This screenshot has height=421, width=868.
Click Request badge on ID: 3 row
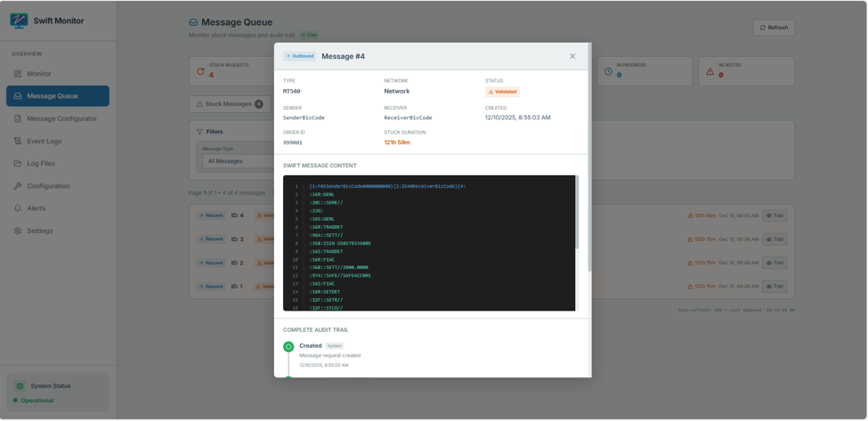211,239
